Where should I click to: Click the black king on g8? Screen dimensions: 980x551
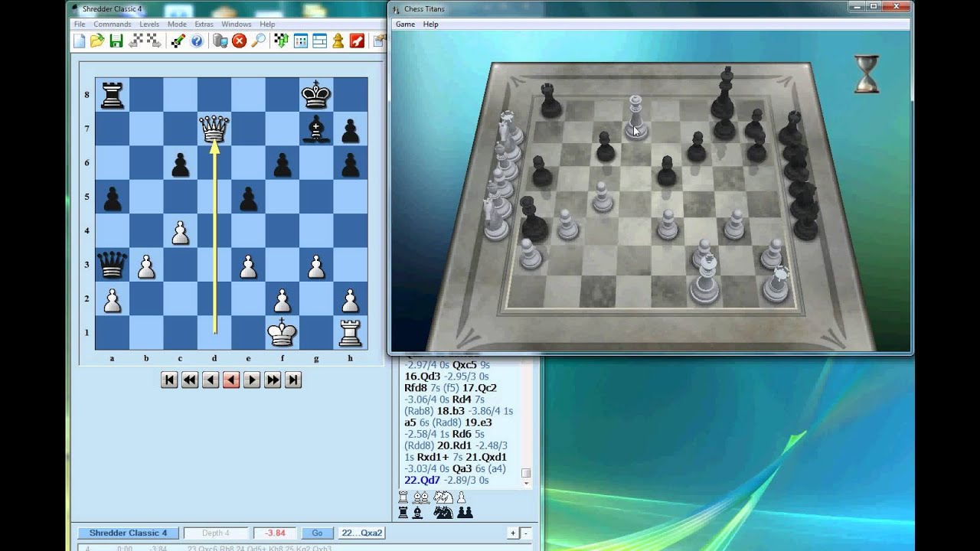[316, 95]
